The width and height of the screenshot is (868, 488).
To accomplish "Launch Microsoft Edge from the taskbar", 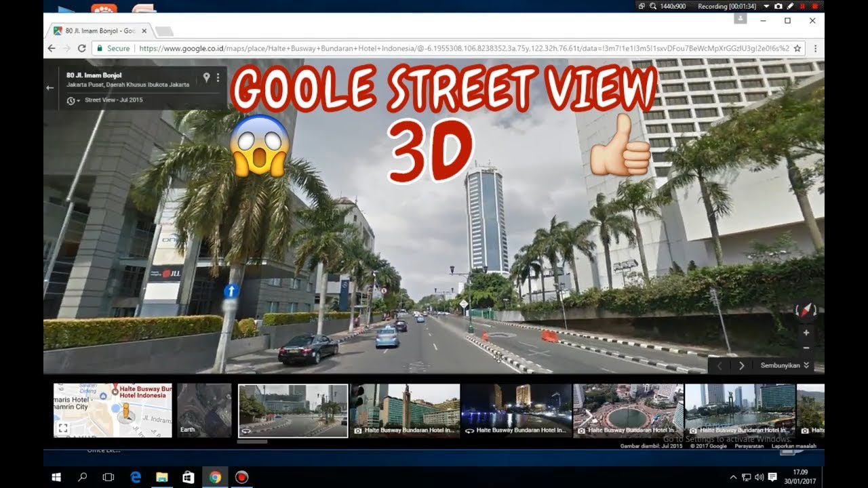I will [x=136, y=477].
